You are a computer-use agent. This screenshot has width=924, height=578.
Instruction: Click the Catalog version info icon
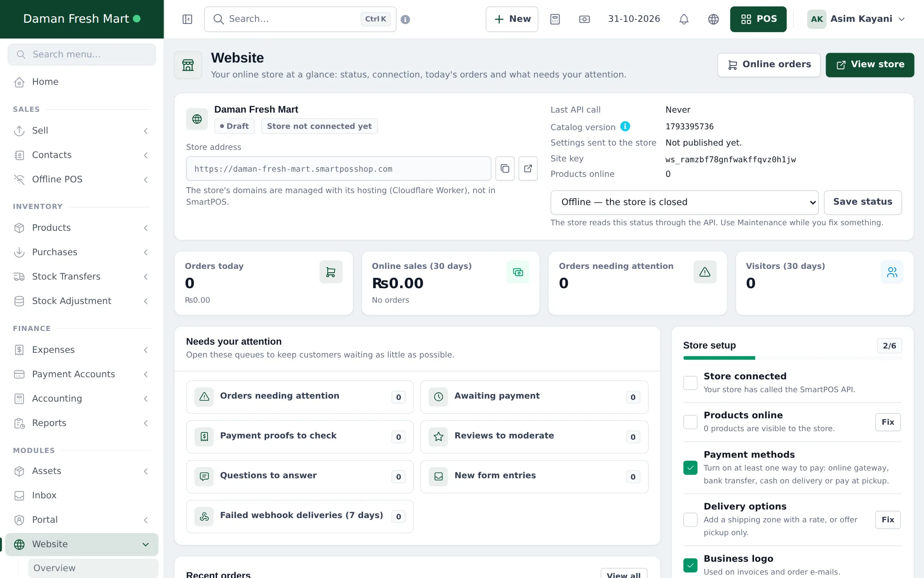[625, 126]
